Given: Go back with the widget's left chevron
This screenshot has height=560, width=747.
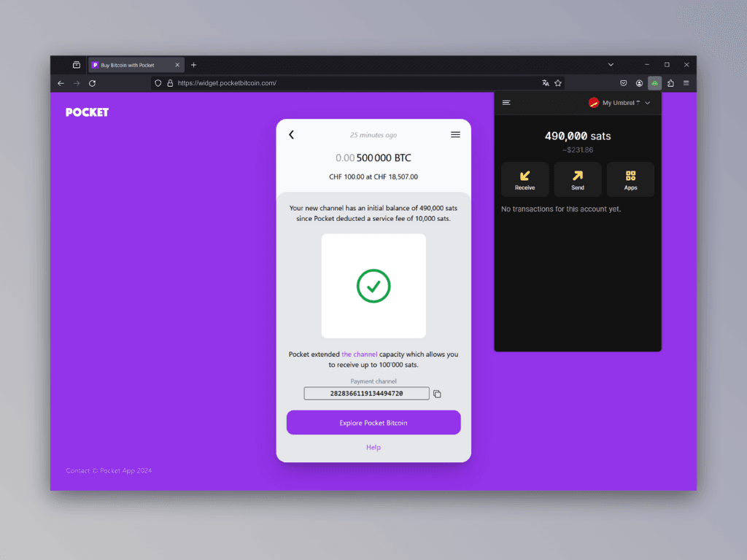Looking at the screenshot, I should click(x=292, y=135).
